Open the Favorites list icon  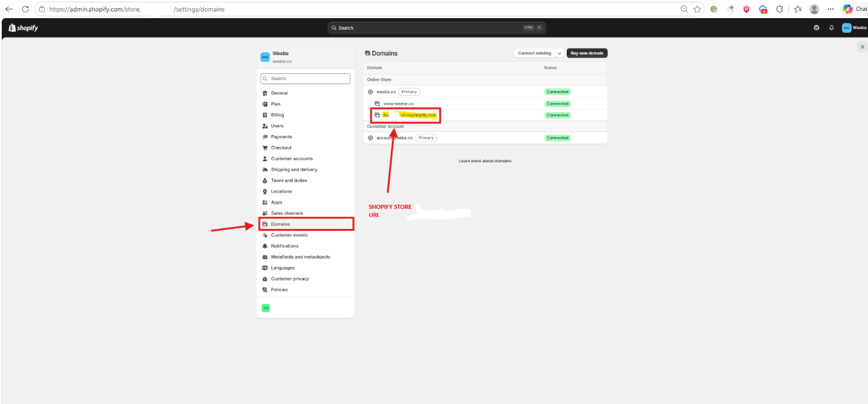(798, 9)
